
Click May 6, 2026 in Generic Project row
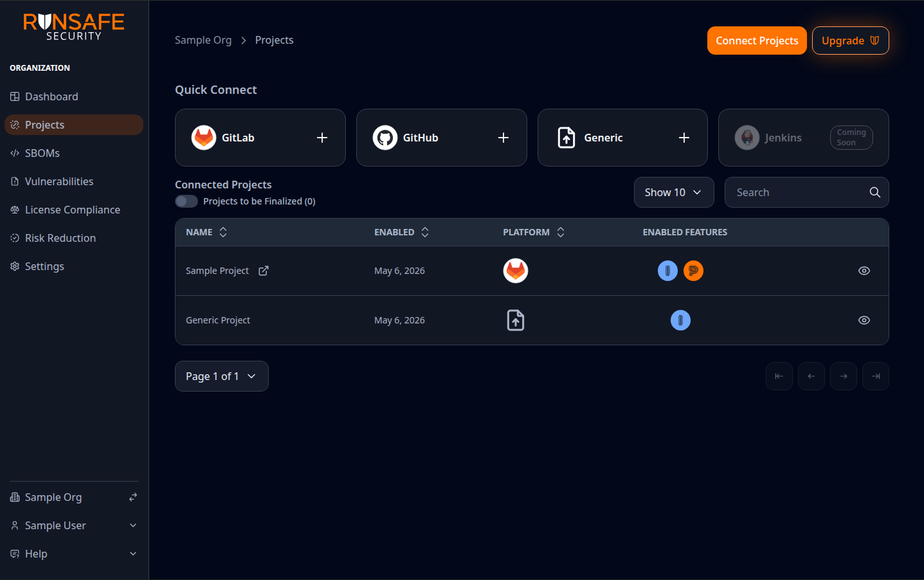399,320
